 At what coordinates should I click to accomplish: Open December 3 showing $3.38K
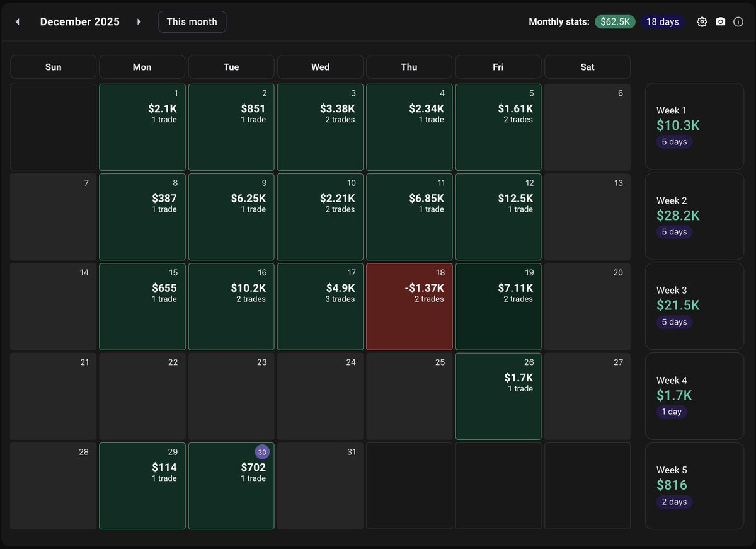(x=320, y=127)
